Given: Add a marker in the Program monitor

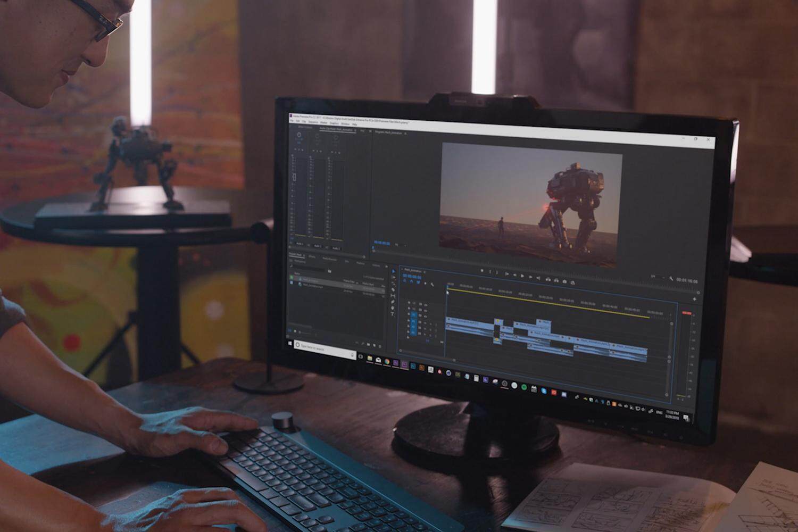Looking at the screenshot, I should pos(482,270).
